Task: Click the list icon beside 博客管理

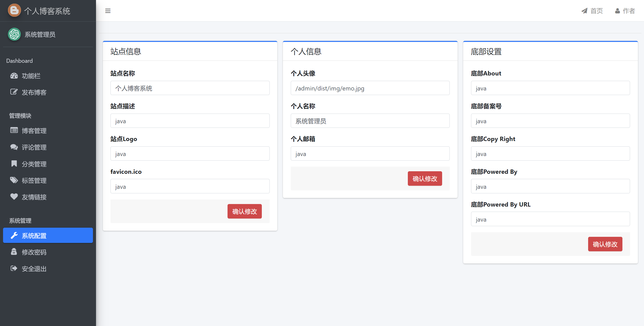Action: pyautogui.click(x=14, y=130)
